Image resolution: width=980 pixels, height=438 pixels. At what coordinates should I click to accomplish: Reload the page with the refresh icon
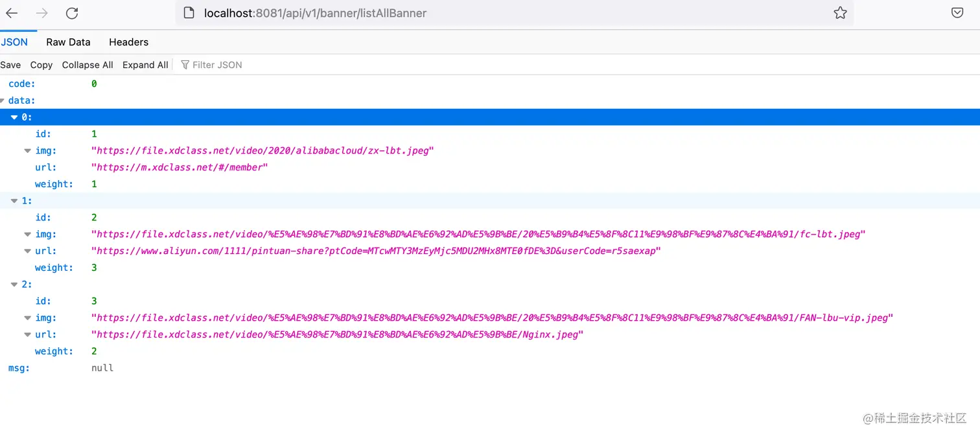pyautogui.click(x=72, y=13)
